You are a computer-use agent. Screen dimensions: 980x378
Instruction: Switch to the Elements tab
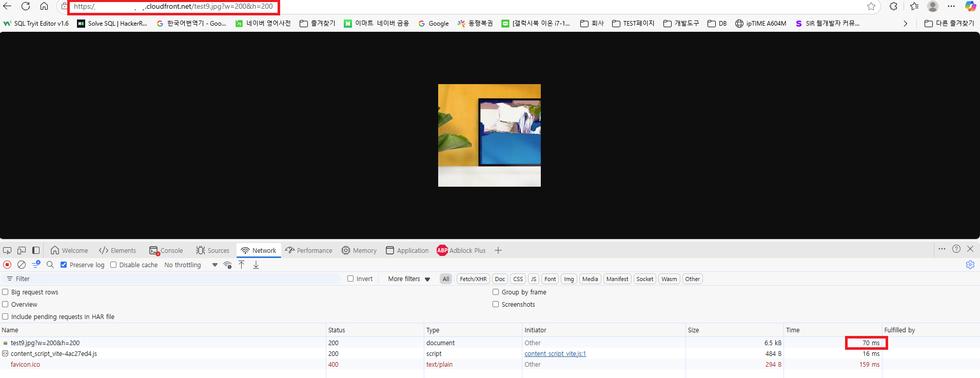[x=117, y=250]
